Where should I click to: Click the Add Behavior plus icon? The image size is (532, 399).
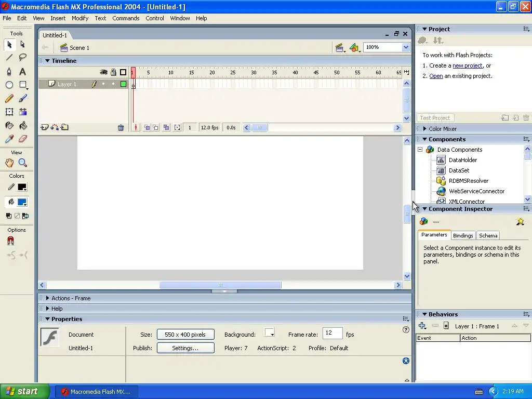[x=422, y=326]
